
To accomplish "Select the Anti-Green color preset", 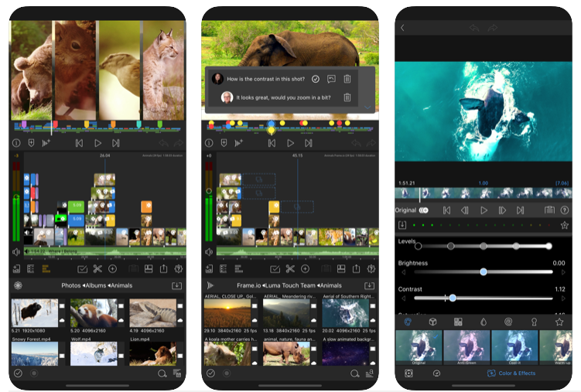I will [x=467, y=347].
